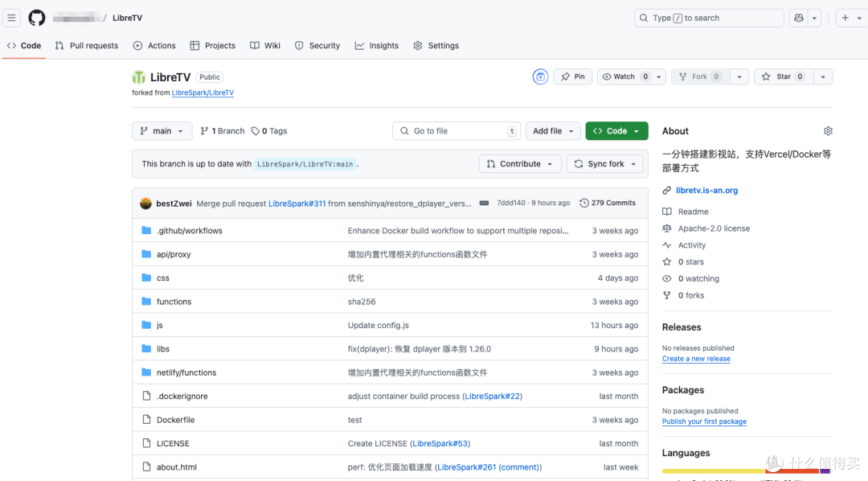Visit the libretv.is-an.org website link
This screenshot has width=868, height=481.
pos(707,190)
